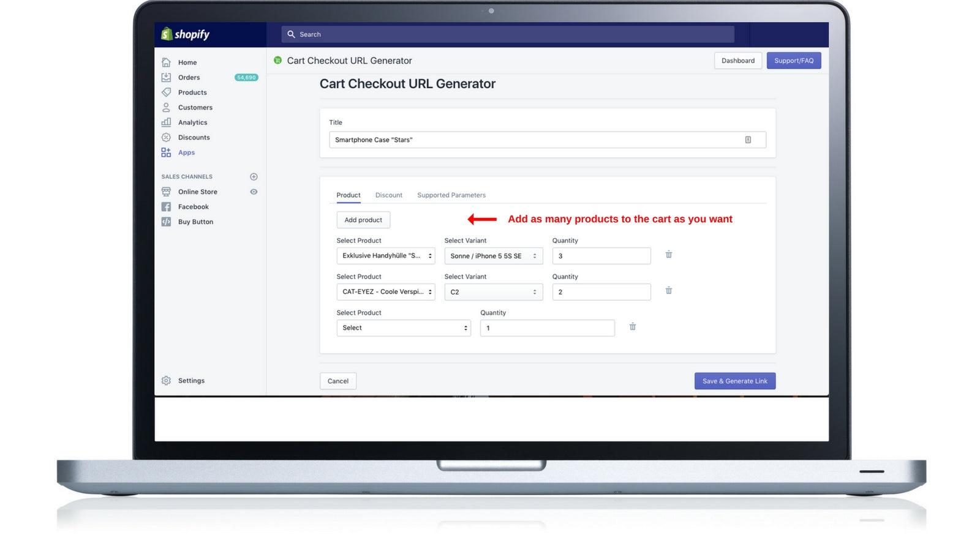
Task: Expand the Exklusive Handyhülle product dropdown
Action: 386,256
